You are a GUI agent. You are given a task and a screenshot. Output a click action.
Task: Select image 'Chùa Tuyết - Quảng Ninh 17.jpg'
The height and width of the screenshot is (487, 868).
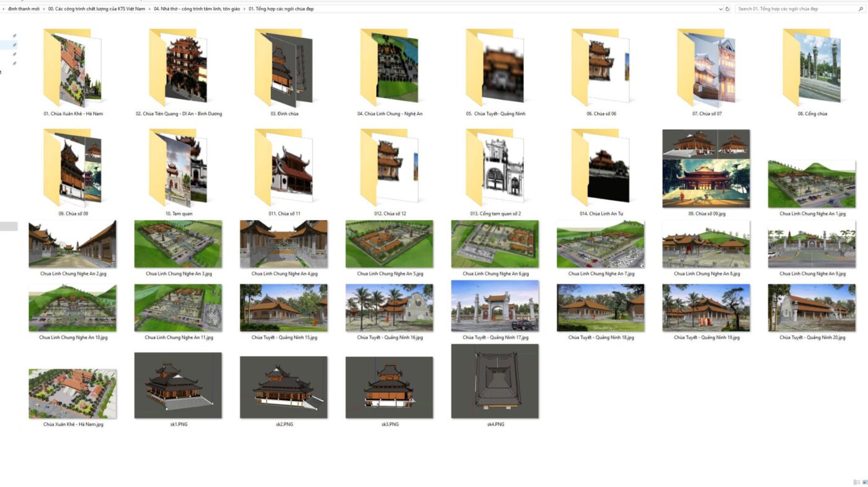495,306
